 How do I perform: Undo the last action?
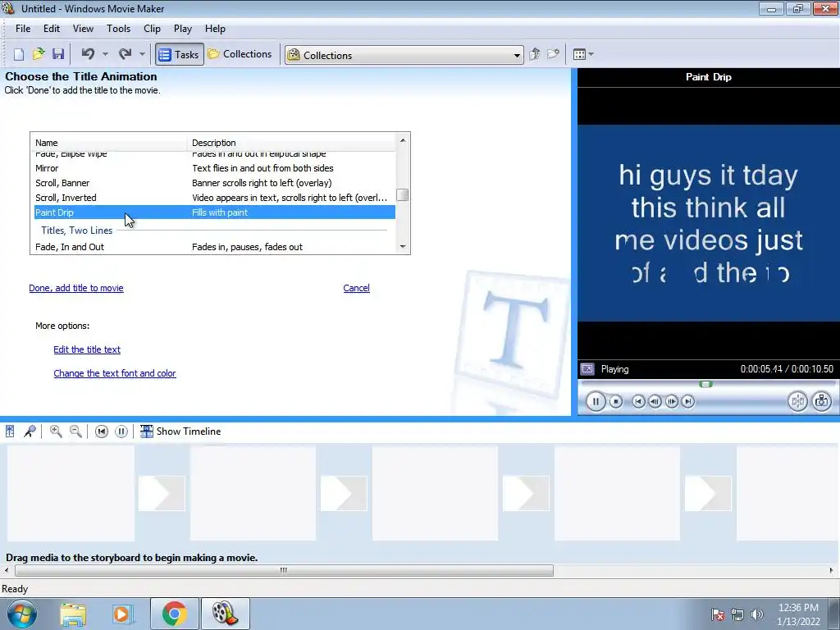[88, 54]
